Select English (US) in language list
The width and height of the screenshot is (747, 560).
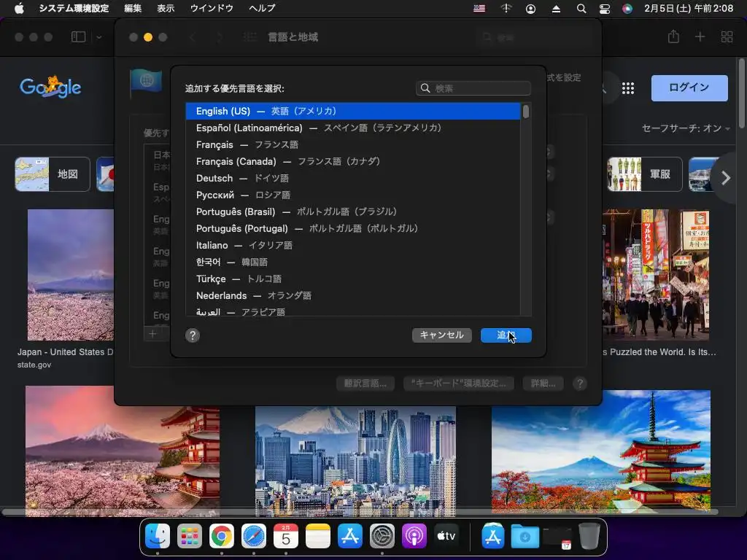pyautogui.click(x=353, y=111)
